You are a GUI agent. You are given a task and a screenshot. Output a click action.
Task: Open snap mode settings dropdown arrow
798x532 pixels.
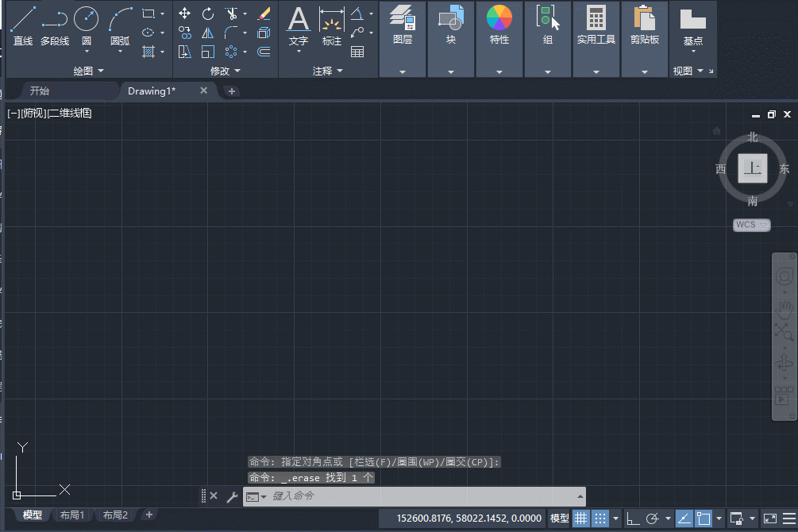(615, 519)
